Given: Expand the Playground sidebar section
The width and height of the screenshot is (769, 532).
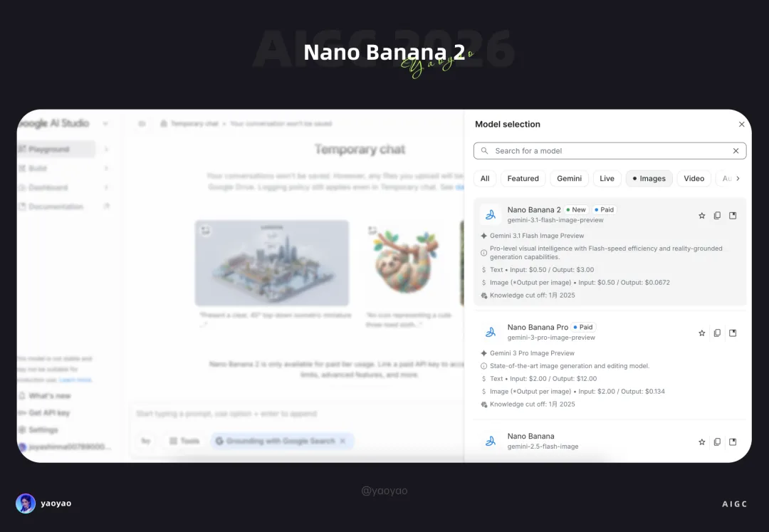Looking at the screenshot, I should [106, 149].
